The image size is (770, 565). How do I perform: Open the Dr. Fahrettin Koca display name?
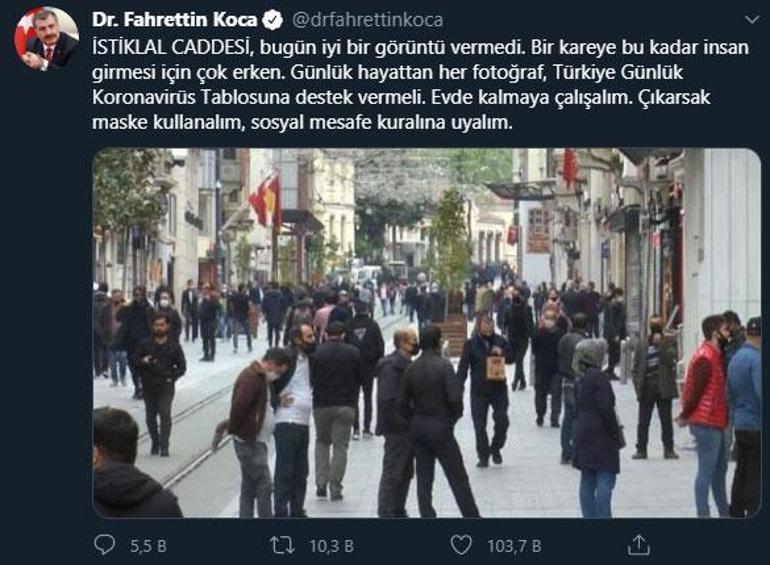pos(174,20)
